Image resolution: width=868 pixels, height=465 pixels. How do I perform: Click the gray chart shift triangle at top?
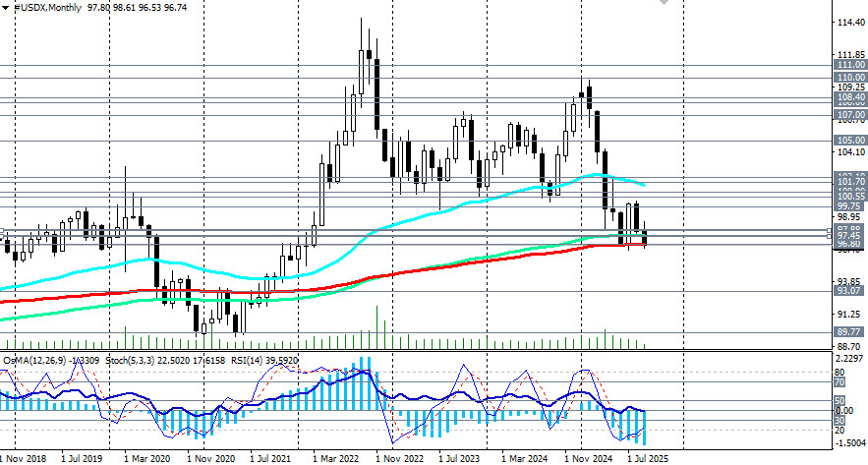tap(664, 2)
